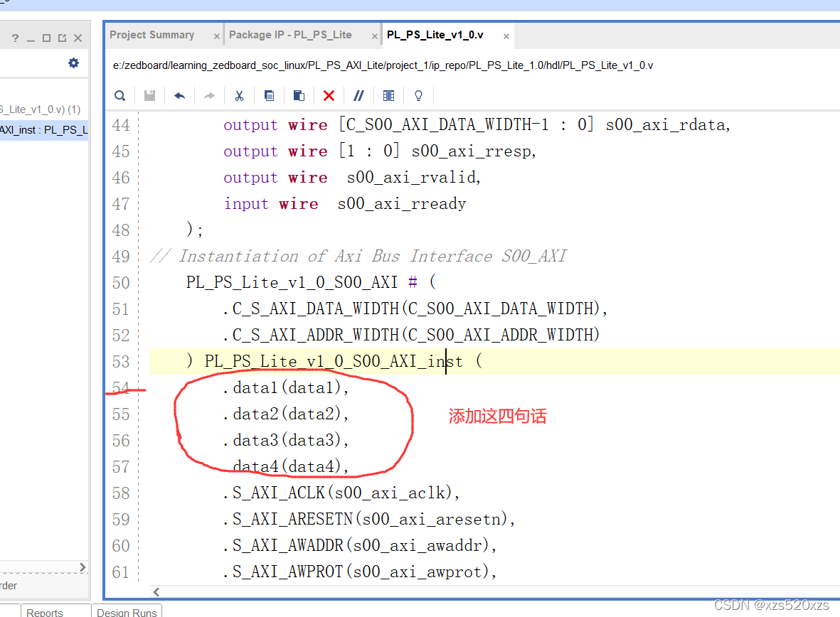Close the left sources panel

click(78, 38)
